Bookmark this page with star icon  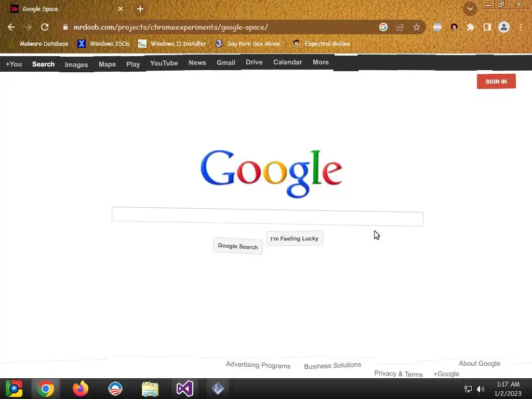point(417,27)
